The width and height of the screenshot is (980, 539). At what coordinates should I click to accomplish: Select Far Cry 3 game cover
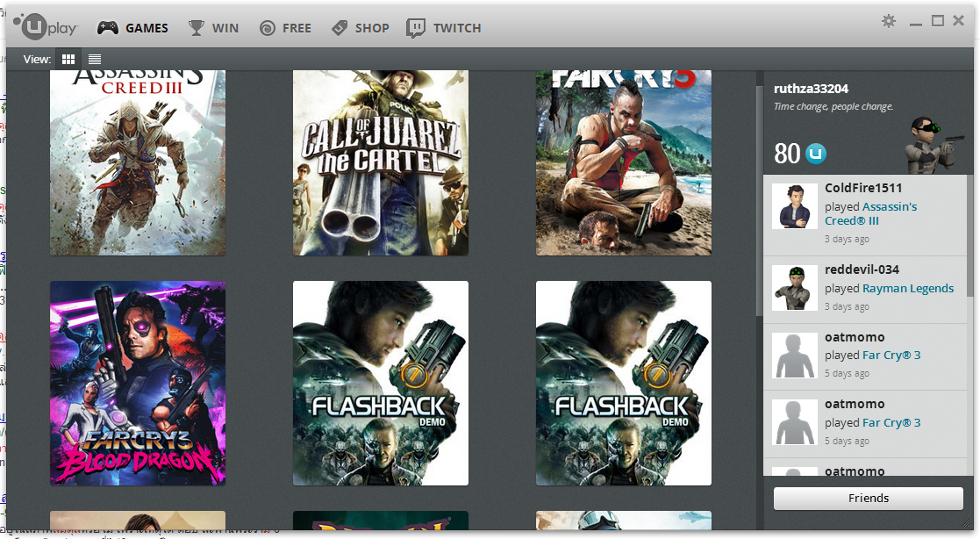pyautogui.click(x=624, y=162)
